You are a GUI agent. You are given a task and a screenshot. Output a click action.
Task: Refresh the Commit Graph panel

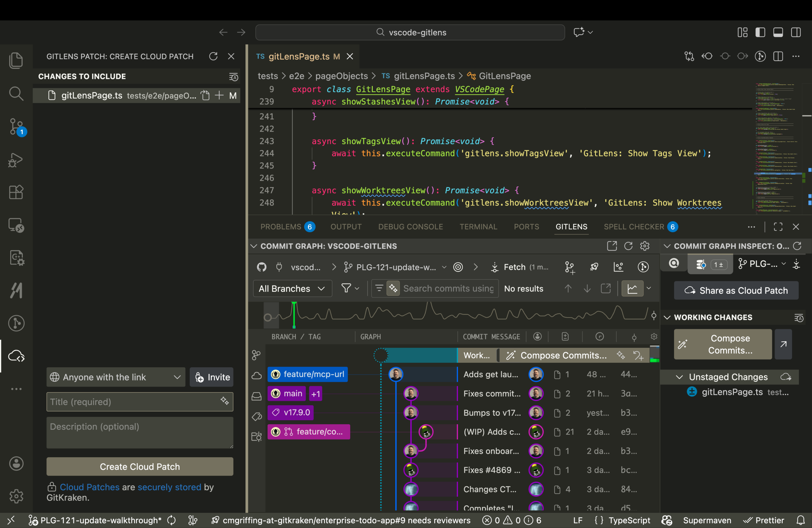(629, 246)
